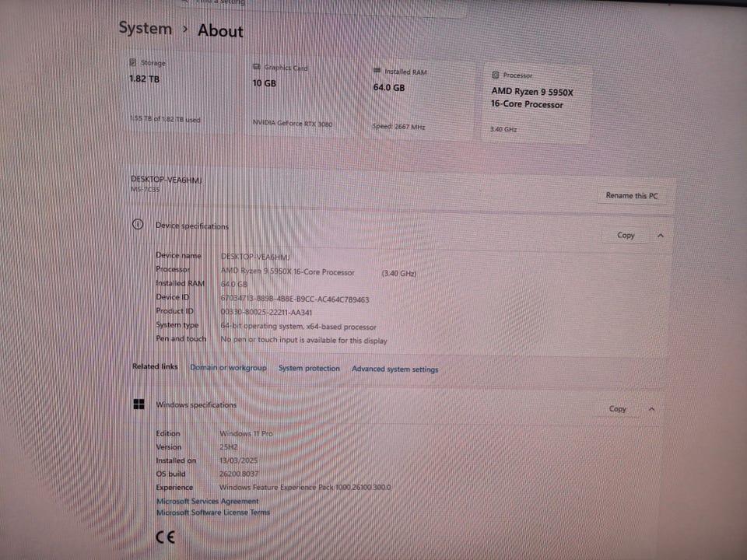The height and width of the screenshot is (560, 747).
Task: Collapse the Device specifications section
Action: (661, 236)
